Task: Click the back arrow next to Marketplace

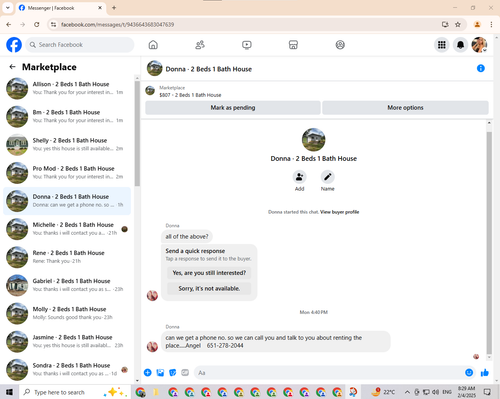Action: click(12, 67)
